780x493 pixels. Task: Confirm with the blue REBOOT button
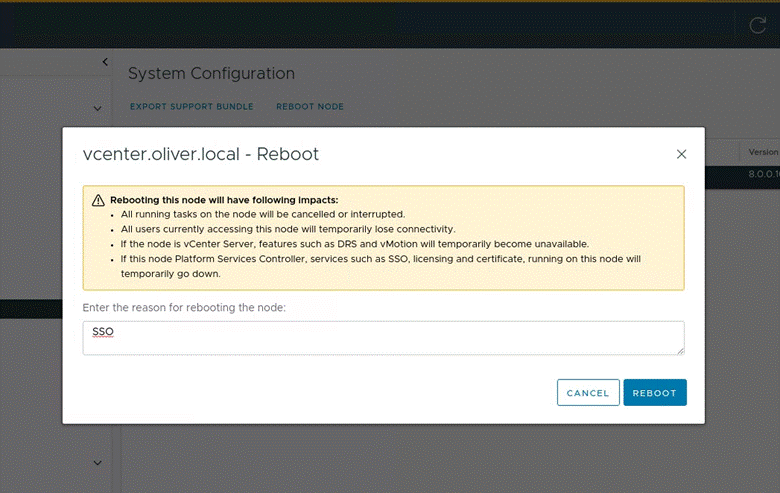click(655, 393)
